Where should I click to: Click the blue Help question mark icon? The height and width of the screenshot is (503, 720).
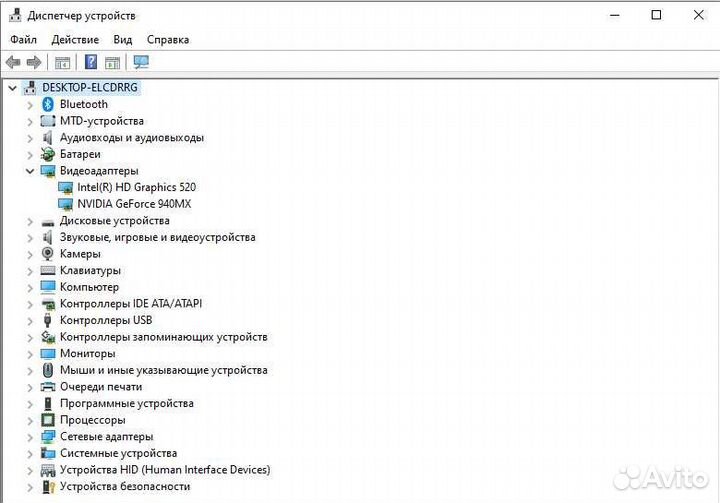[x=91, y=62]
